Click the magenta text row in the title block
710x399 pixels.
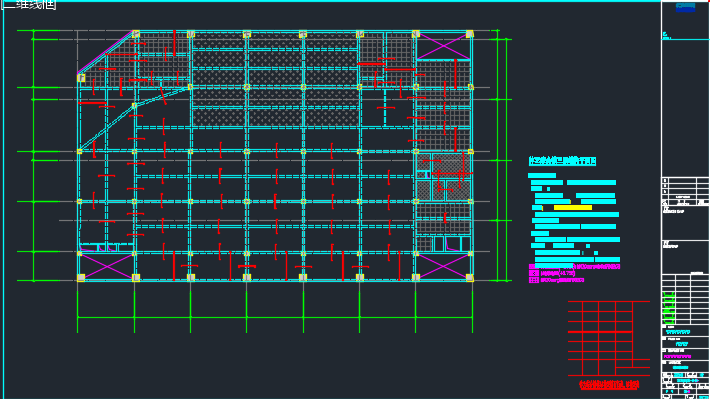point(677,356)
